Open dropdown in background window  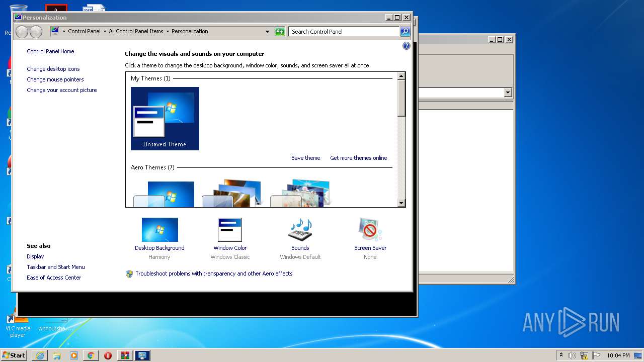pos(508,93)
